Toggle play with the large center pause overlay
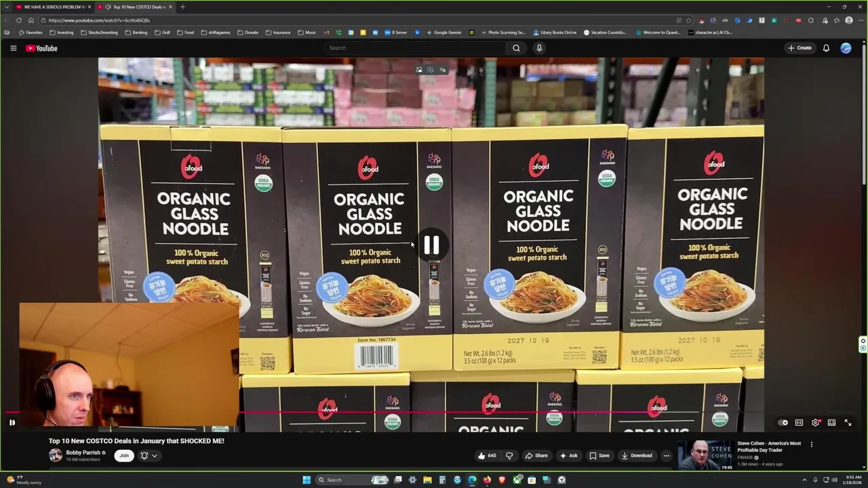Image resolution: width=868 pixels, height=488 pixels. 431,245
